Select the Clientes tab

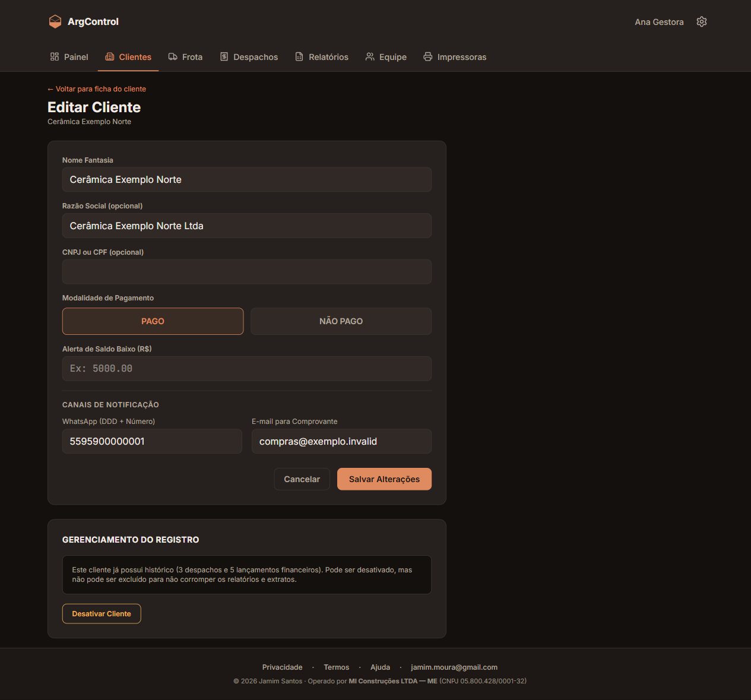pyautogui.click(x=128, y=57)
